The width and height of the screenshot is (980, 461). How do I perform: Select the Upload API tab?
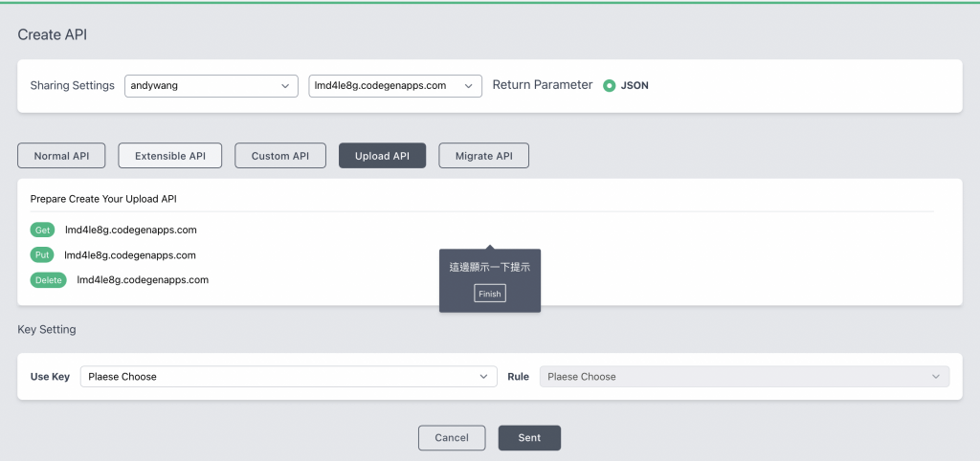[x=382, y=156]
